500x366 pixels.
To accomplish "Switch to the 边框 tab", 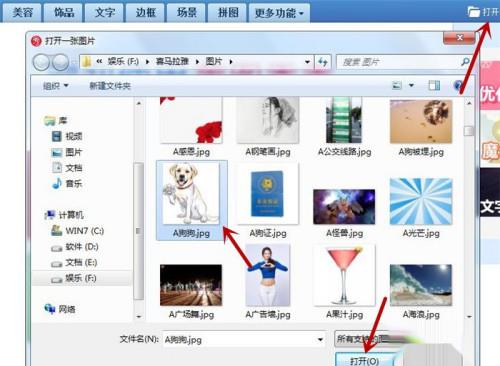I will pyautogui.click(x=146, y=13).
